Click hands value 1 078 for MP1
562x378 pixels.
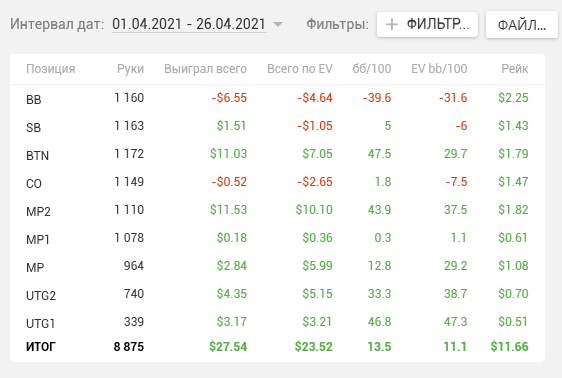point(129,237)
